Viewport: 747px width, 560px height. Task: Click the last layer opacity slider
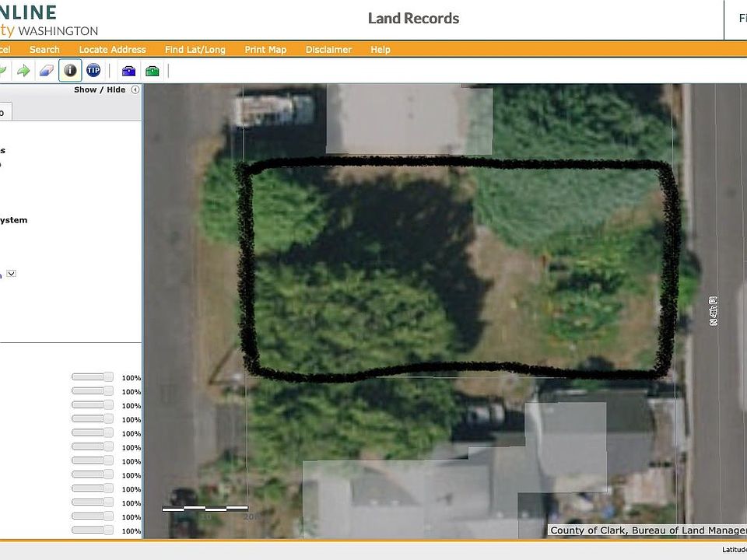click(92, 530)
